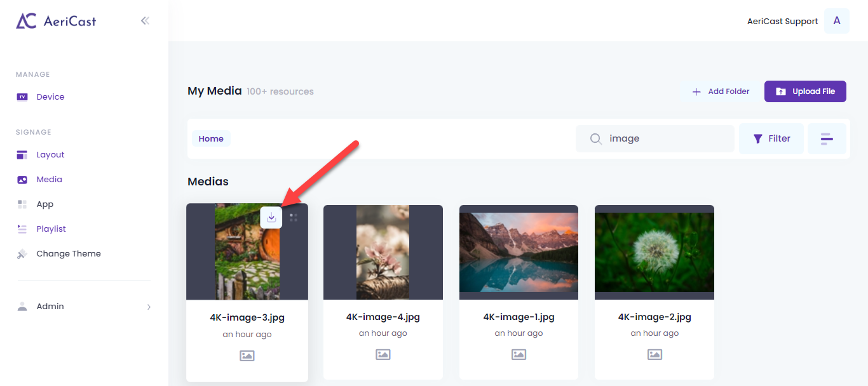The image size is (868, 386).
Task: Open thumbnail of 4K-image-3.jpg
Action: coord(247,252)
